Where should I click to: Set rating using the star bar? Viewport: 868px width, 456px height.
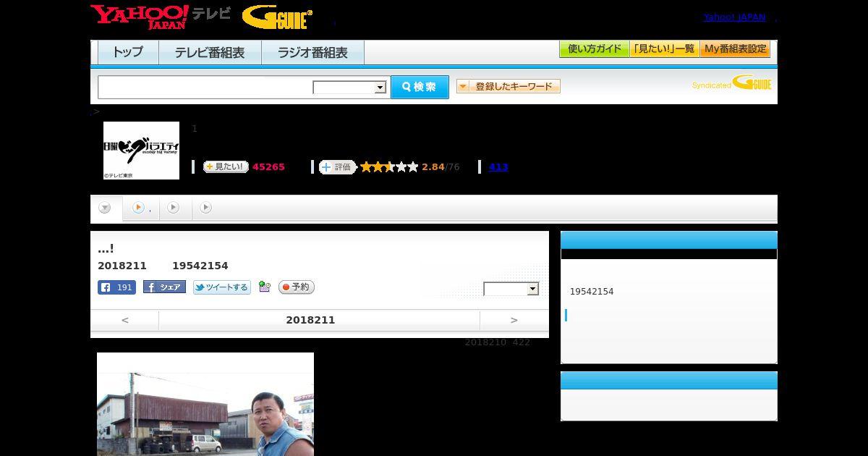pyautogui.click(x=389, y=167)
